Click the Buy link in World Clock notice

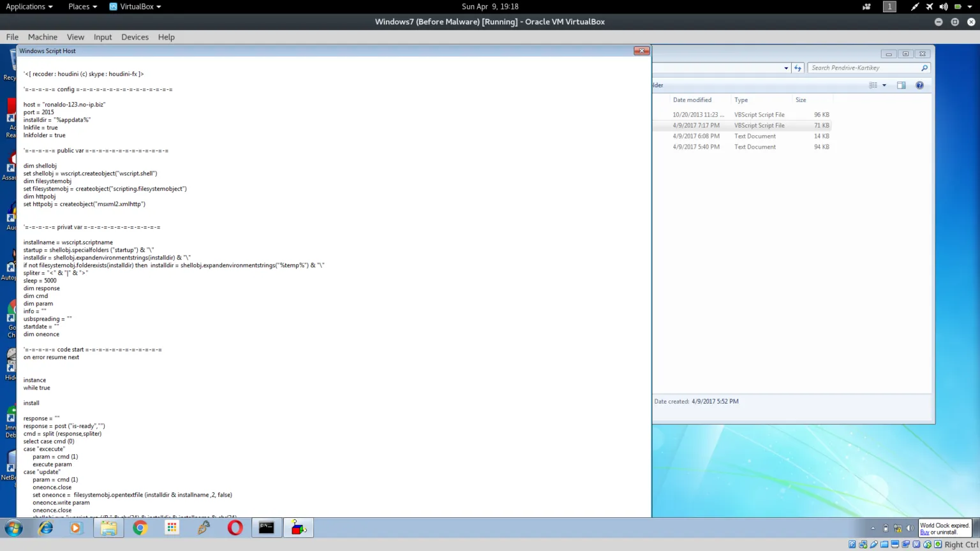point(924,533)
